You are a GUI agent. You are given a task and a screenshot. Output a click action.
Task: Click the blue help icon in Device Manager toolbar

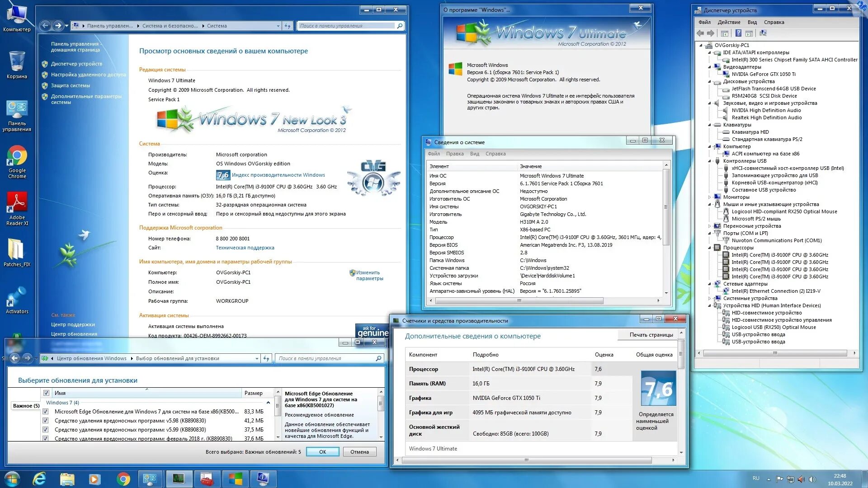tap(738, 33)
